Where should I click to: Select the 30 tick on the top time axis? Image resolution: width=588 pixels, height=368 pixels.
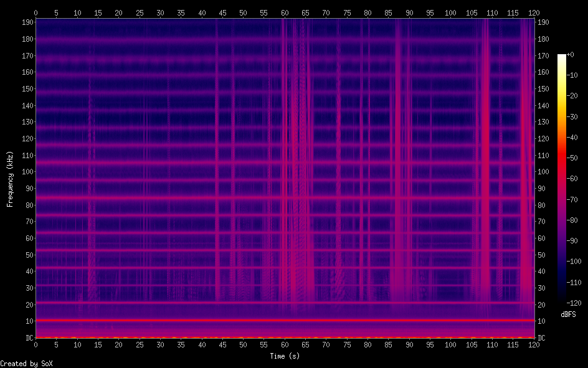(x=160, y=12)
